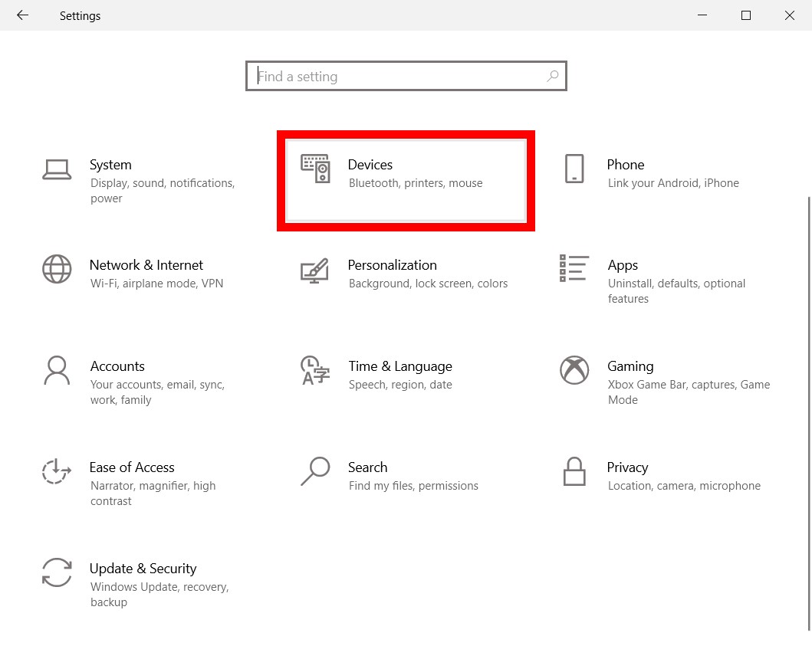Click the vertical scrollbar on the right
812x646 pixels.
808,414
